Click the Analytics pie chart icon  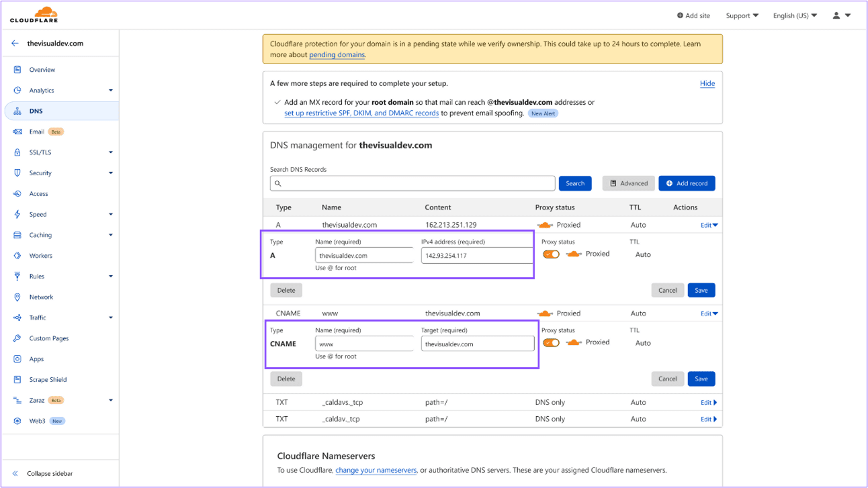17,91
